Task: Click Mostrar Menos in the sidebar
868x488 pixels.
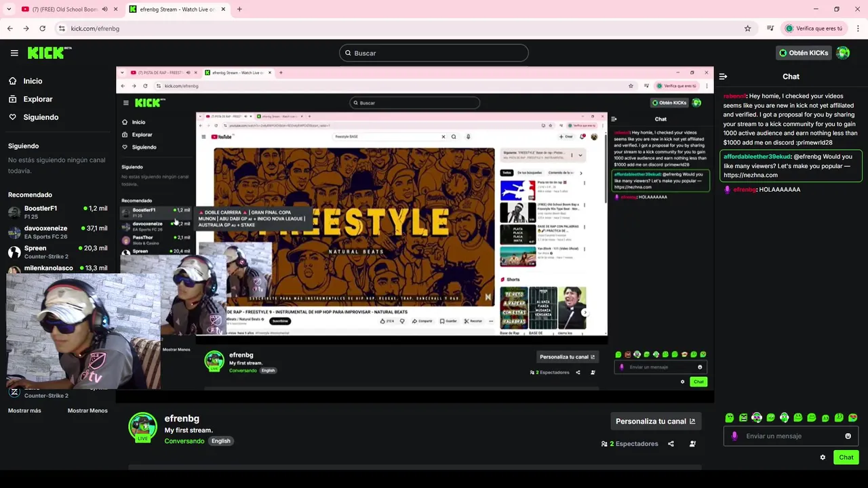Action: click(x=87, y=411)
